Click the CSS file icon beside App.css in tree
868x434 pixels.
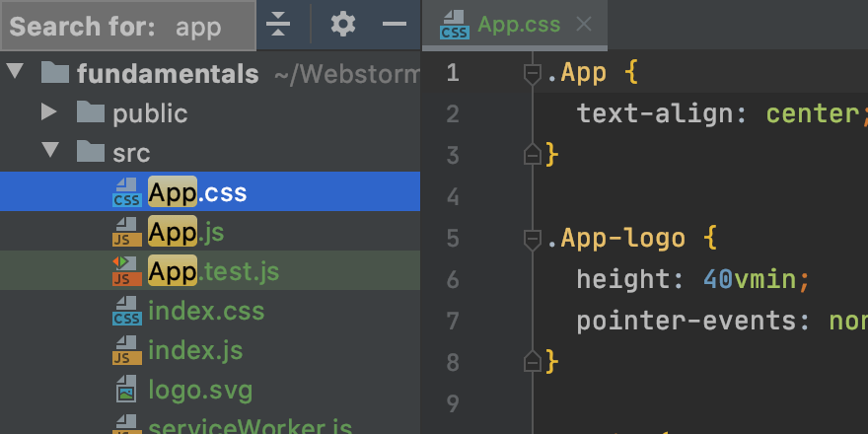[x=126, y=192]
